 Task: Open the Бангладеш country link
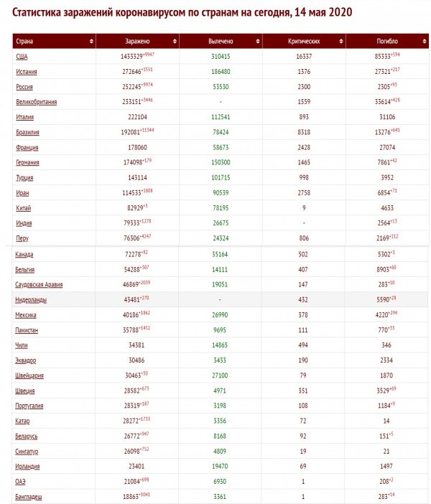click(29, 496)
